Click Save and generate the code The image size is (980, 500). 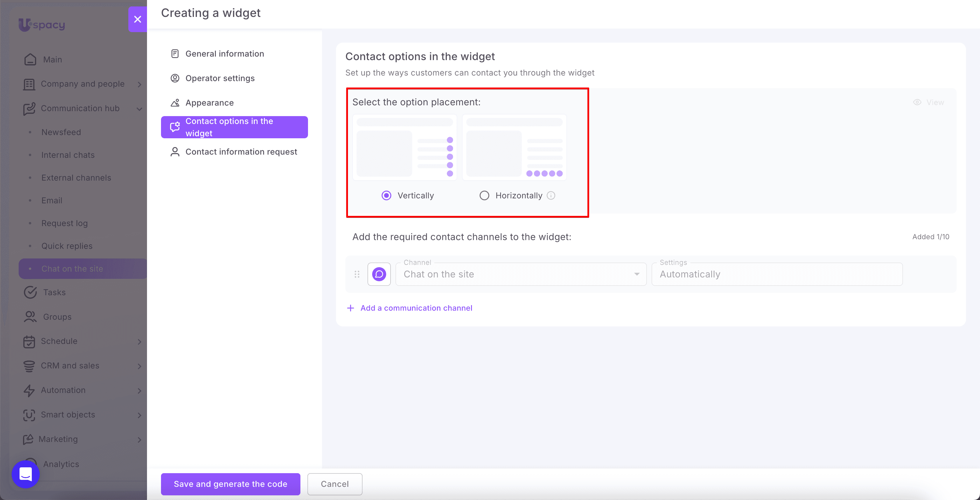pos(230,484)
